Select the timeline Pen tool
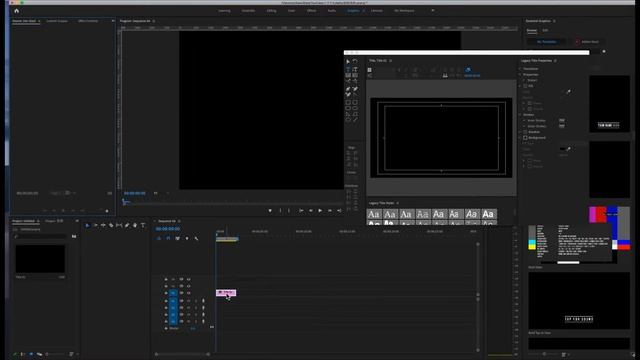This screenshot has height=360, width=640. click(127, 225)
